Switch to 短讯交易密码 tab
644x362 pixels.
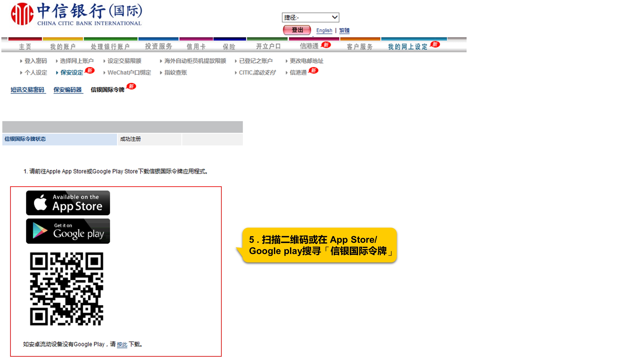pyautogui.click(x=28, y=90)
